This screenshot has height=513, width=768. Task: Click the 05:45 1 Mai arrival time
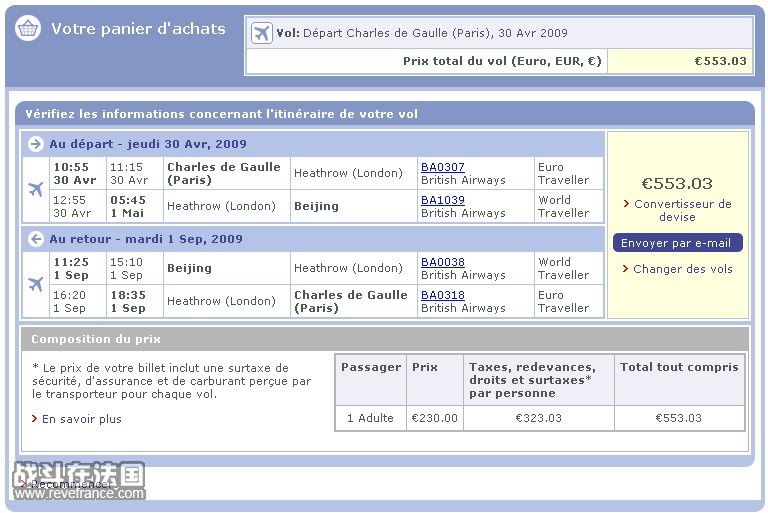click(x=128, y=206)
